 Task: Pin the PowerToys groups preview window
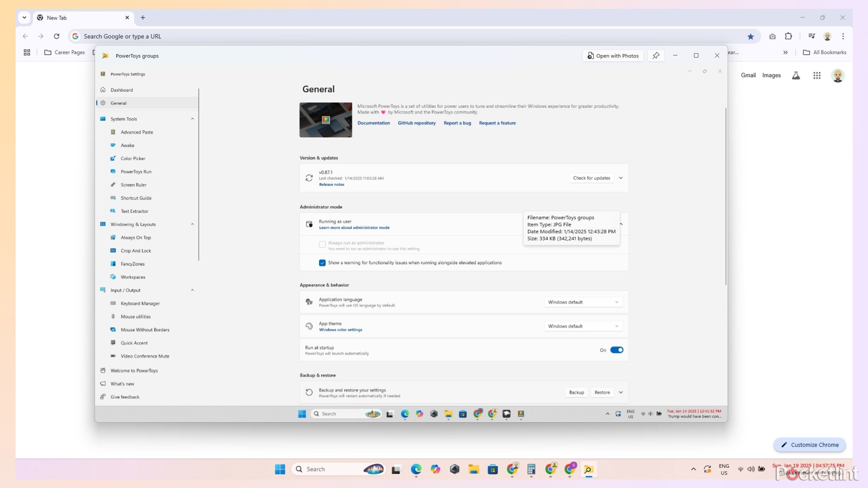[656, 56]
